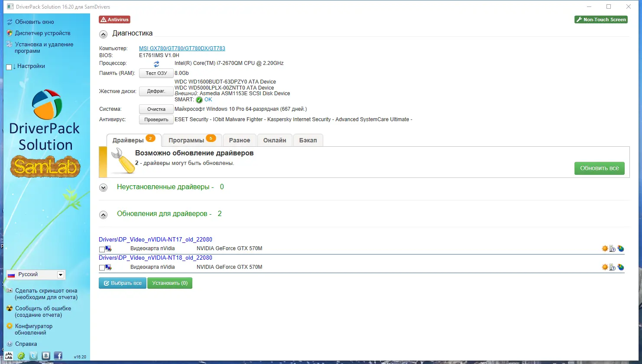Open the Бэкап tab
Viewport: 642px width, 364px height.
click(308, 140)
